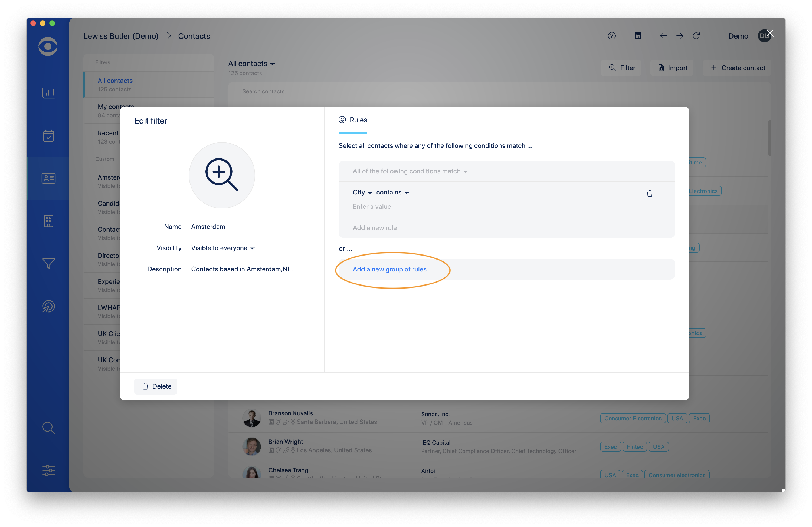Viewport: 812px width, 527px height.
Task: Close the Edit filter dialog with X
Action: (770, 34)
